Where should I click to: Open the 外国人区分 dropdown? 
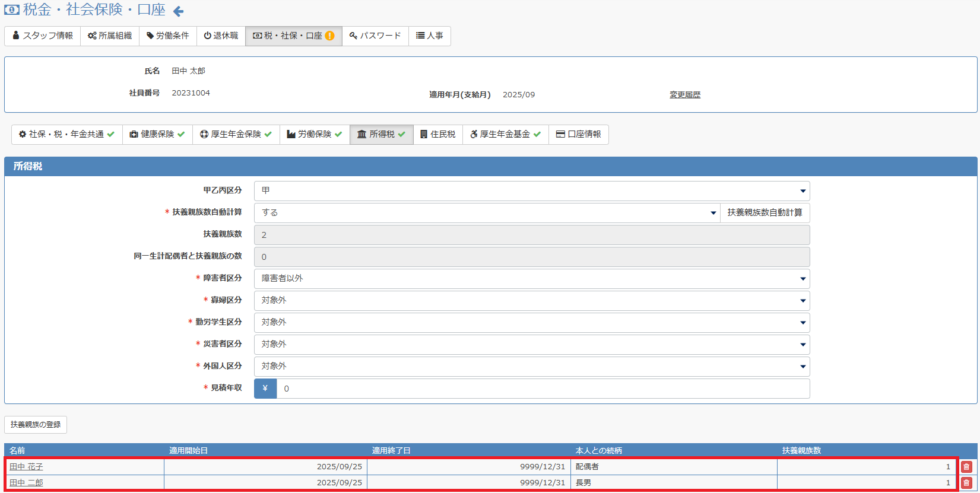(x=531, y=367)
